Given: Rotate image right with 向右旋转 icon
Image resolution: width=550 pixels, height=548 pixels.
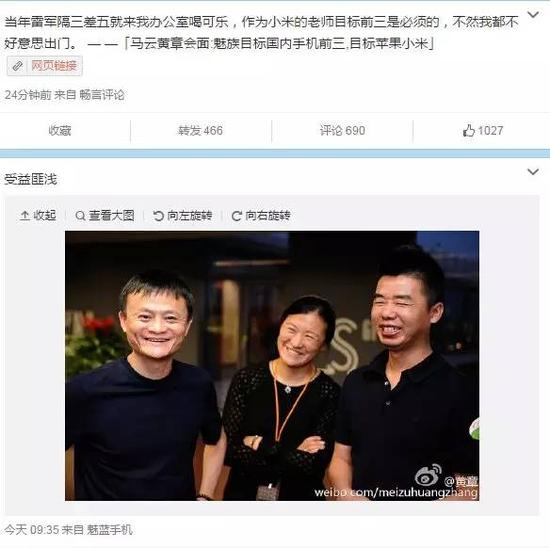Looking at the screenshot, I should (237, 216).
